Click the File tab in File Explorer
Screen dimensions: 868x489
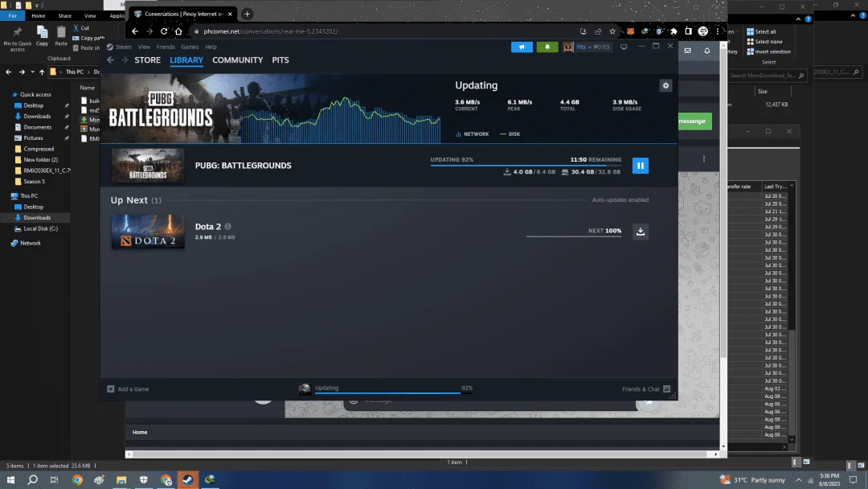point(12,16)
